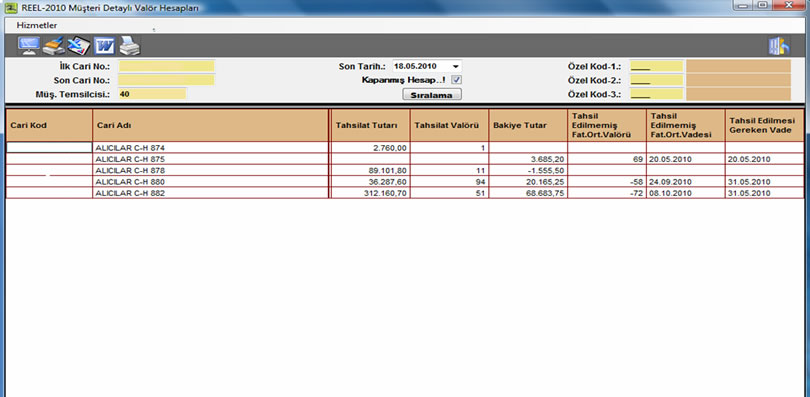Screen dimensions: 810x397
Task: Maximize the REEL-2010 window
Action: (x=762, y=5)
